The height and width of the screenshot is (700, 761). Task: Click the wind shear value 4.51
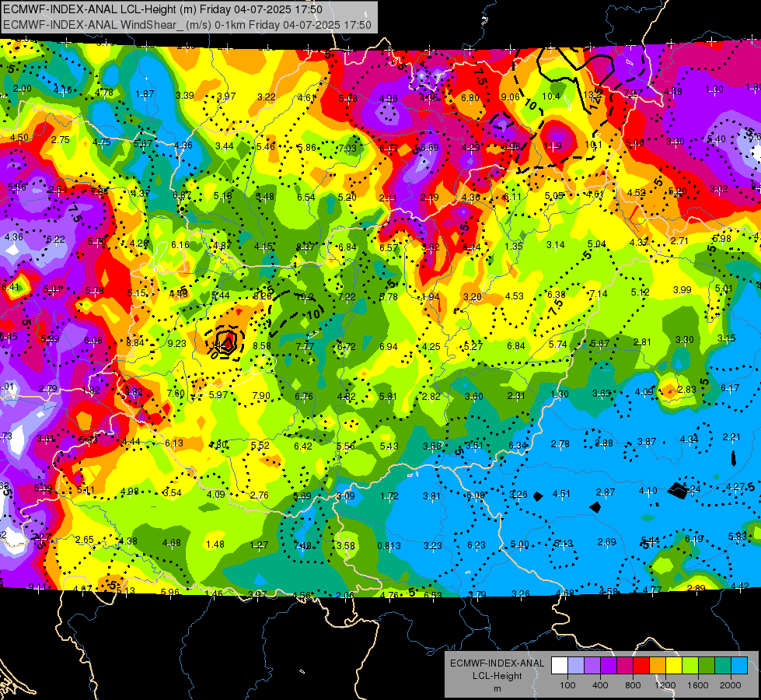[561, 494]
